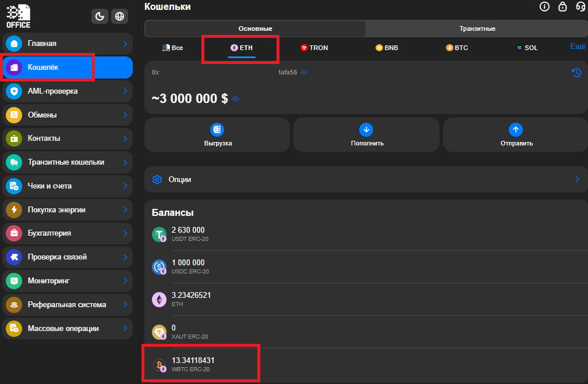The width and height of the screenshot is (588, 384).
Task: Open the Мониторинг sidebar section
Action: [x=68, y=280]
